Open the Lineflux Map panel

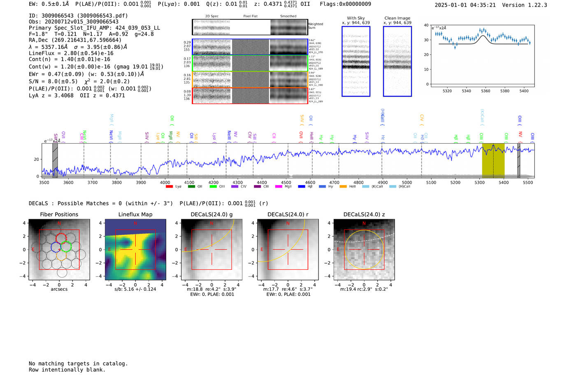pyautogui.click(x=135, y=250)
